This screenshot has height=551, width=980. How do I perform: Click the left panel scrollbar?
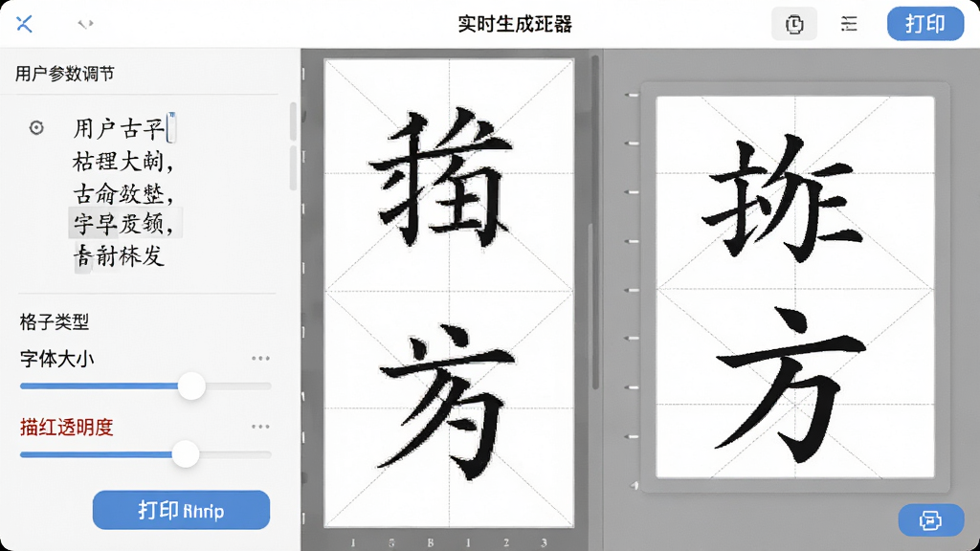(293, 146)
